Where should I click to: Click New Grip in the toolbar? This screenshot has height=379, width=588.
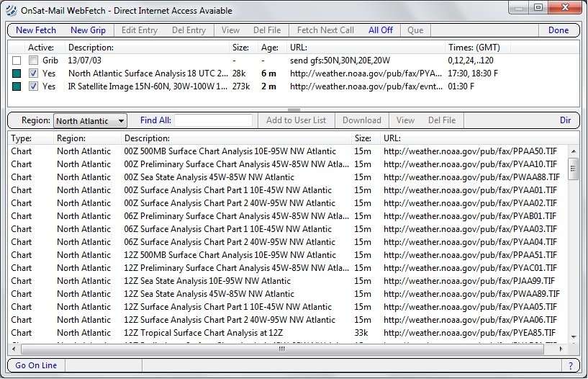(88, 30)
